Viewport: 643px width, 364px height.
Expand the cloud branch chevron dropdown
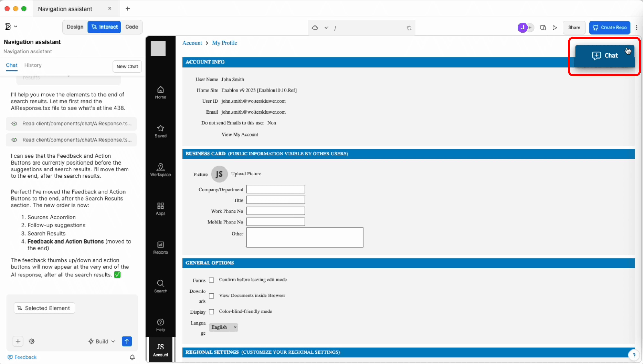click(x=326, y=28)
